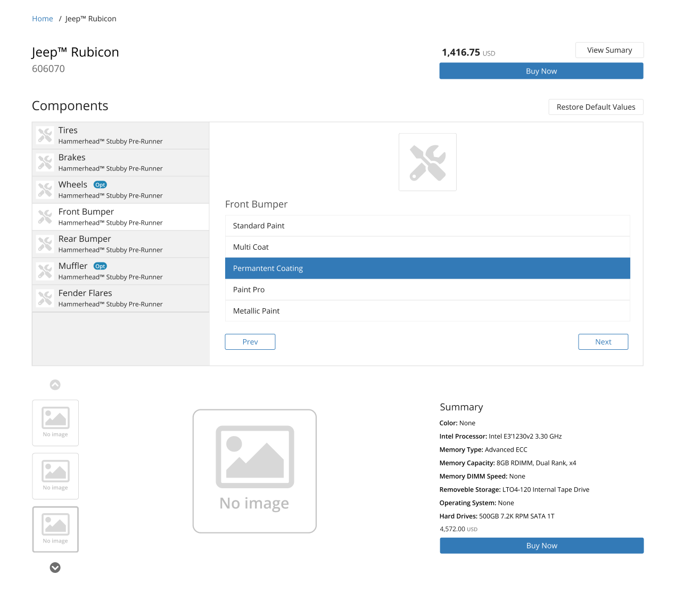Viewport: 676px width, 616px height.
Task: Click the large No image product preview
Action: tap(254, 471)
